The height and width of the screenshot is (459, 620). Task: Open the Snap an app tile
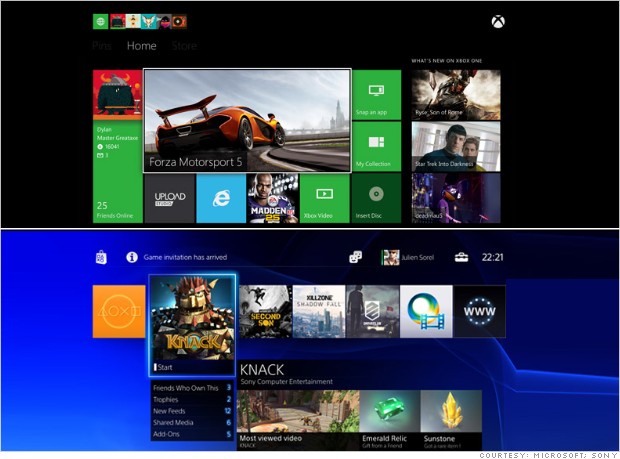376,95
